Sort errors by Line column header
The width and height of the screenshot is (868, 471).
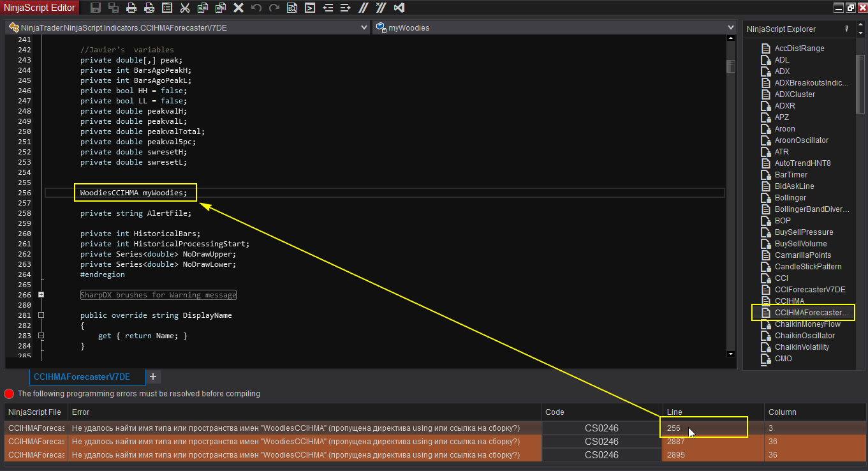point(713,412)
